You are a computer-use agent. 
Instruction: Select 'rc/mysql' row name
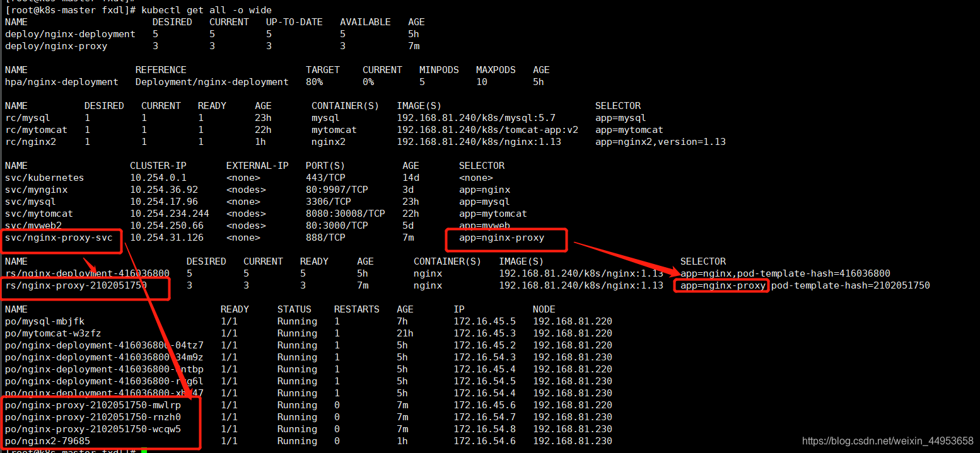pyautogui.click(x=28, y=118)
